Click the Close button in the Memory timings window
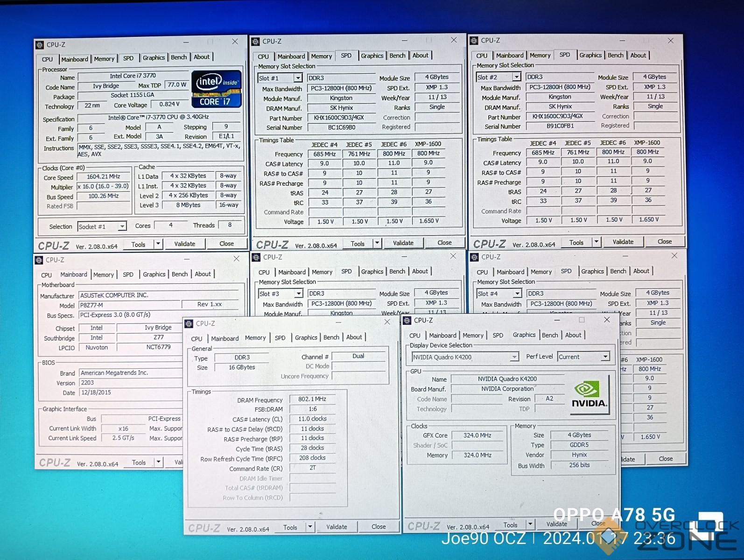Viewport: 744px width, 560px height. coord(379,526)
